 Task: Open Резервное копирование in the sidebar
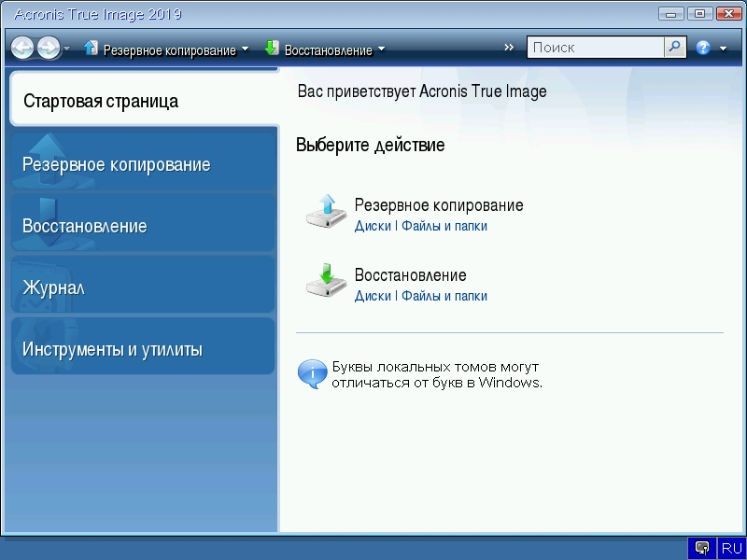tap(143, 162)
